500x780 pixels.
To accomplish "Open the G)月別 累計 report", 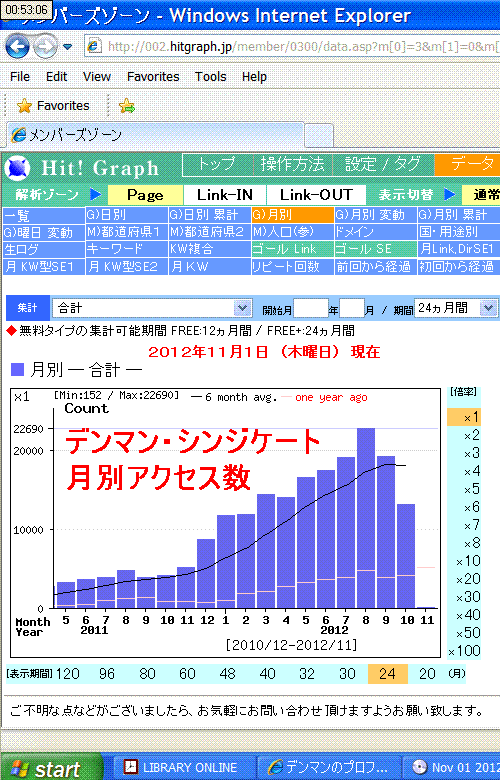I will tap(459, 215).
